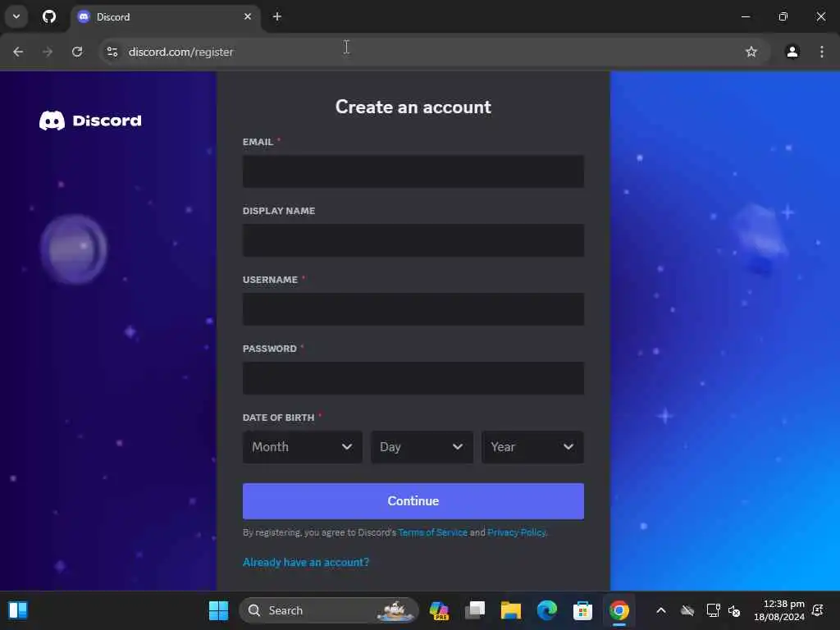
Task: Click the OneDrive cloud tray icon
Action: click(x=687, y=610)
